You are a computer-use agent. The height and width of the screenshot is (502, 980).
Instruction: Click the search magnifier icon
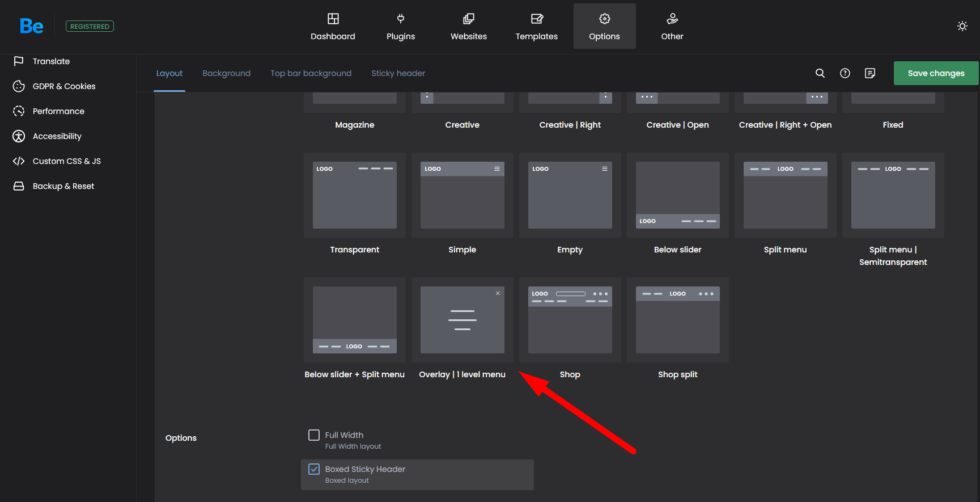click(x=820, y=73)
